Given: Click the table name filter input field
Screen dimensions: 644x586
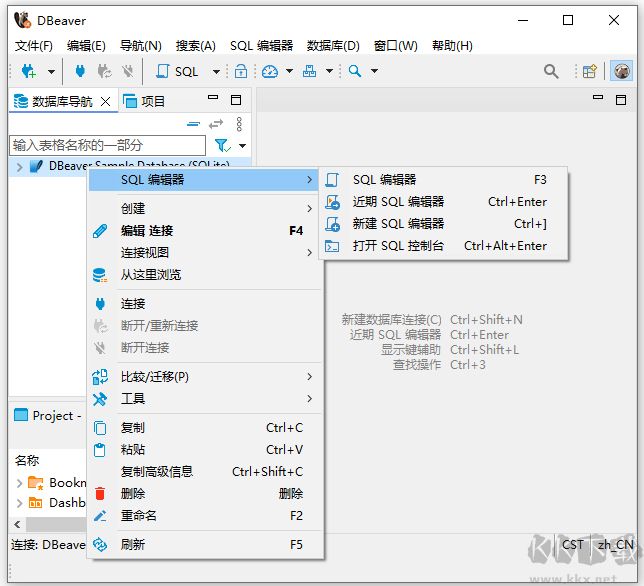Looking at the screenshot, I should pyautogui.click(x=107, y=145).
